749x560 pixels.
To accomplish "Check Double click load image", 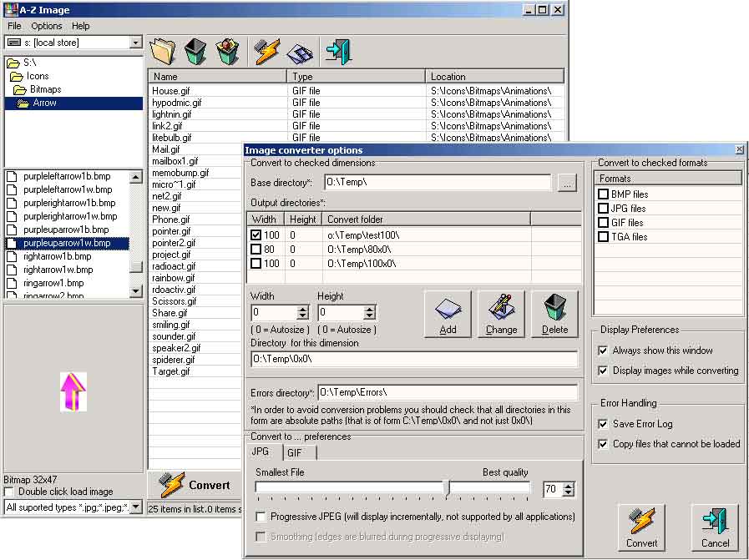I will click(8, 492).
